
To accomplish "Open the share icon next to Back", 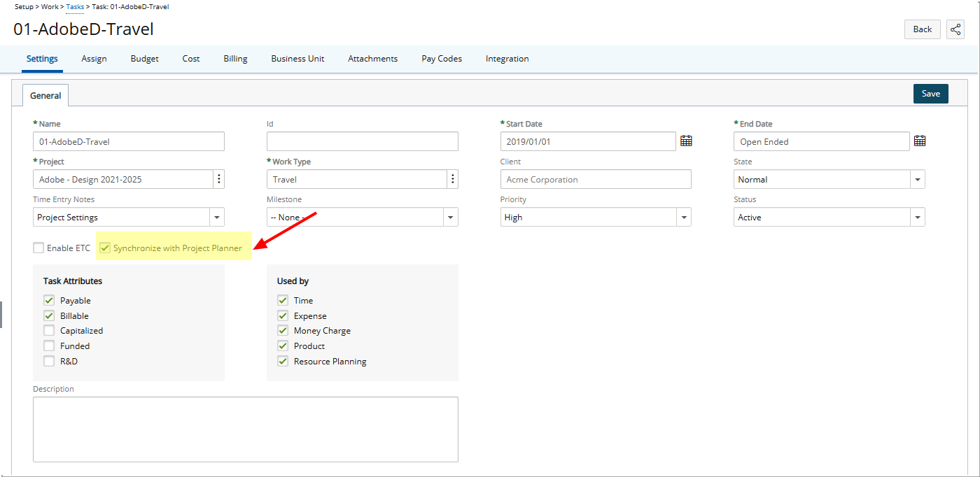I will pyautogui.click(x=955, y=29).
